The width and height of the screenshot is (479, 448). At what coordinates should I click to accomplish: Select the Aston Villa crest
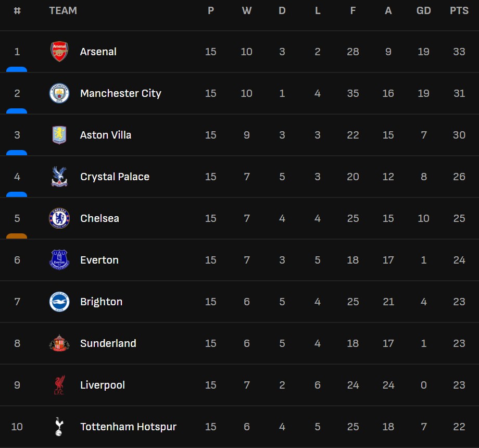[59, 135]
